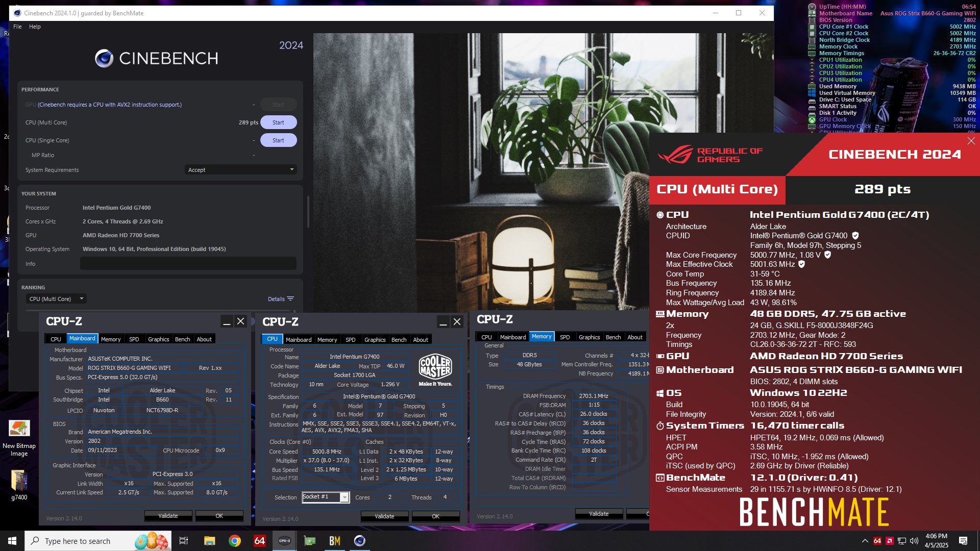
Task: Open the System Requirements Accept dropdown
Action: 240,170
